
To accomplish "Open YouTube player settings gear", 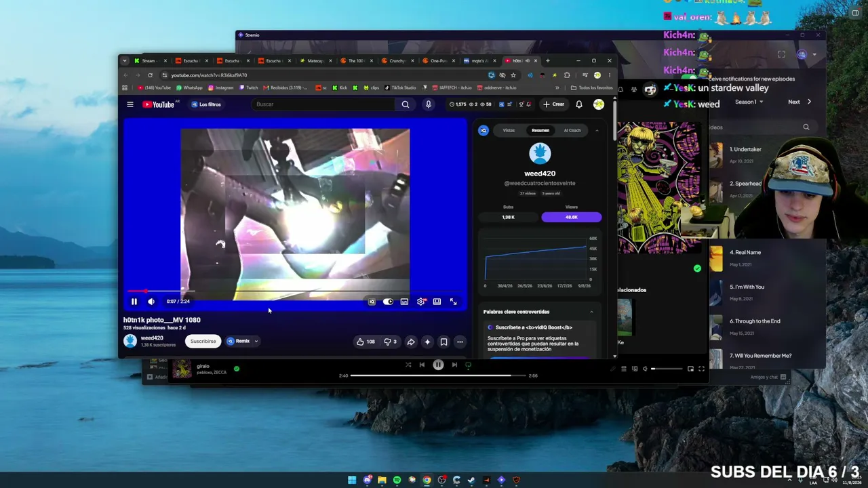I will pos(420,302).
